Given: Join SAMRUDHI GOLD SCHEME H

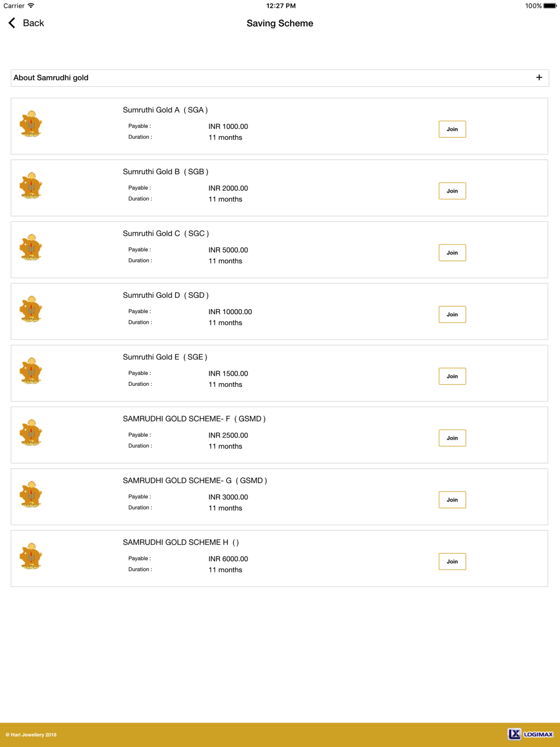Looking at the screenshot, I should (x=452, y=562).
